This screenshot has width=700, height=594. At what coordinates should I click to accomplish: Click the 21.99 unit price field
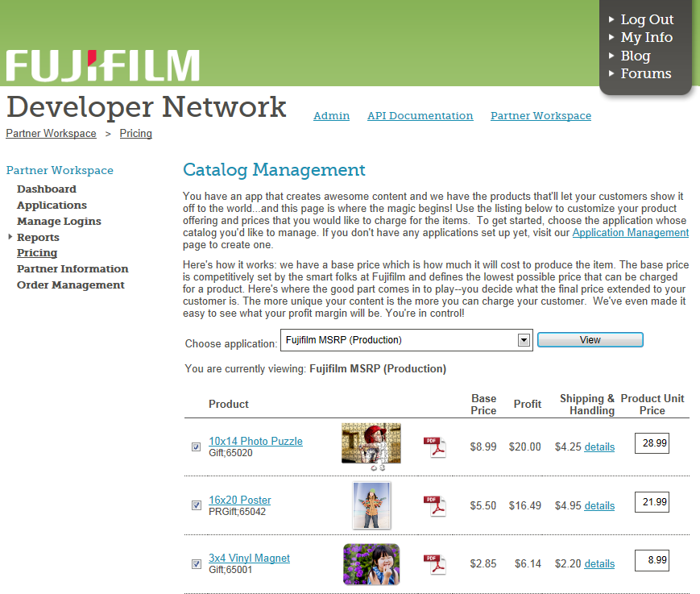click(652, 502)
